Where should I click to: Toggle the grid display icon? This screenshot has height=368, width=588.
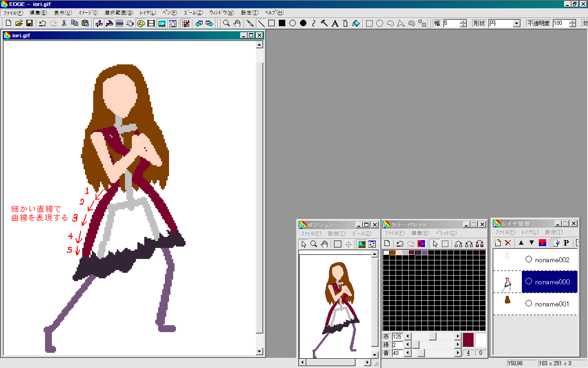186,23
